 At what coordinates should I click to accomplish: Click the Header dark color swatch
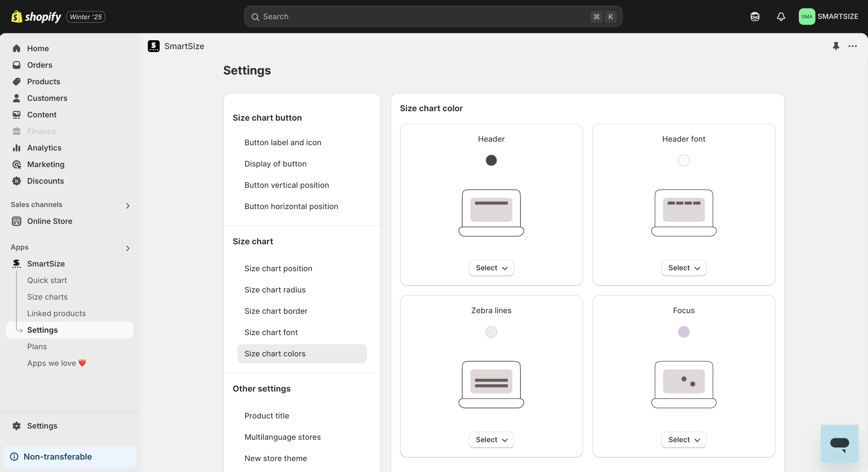coord(491,160)
